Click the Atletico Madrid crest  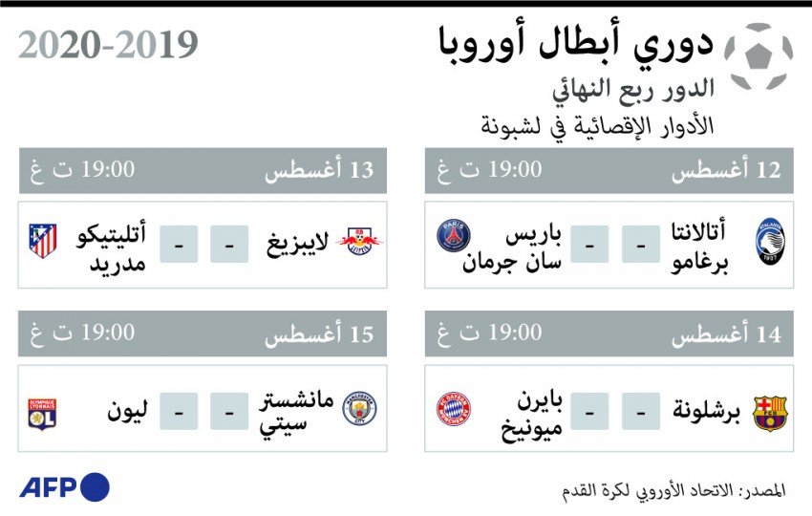[44, 242]
